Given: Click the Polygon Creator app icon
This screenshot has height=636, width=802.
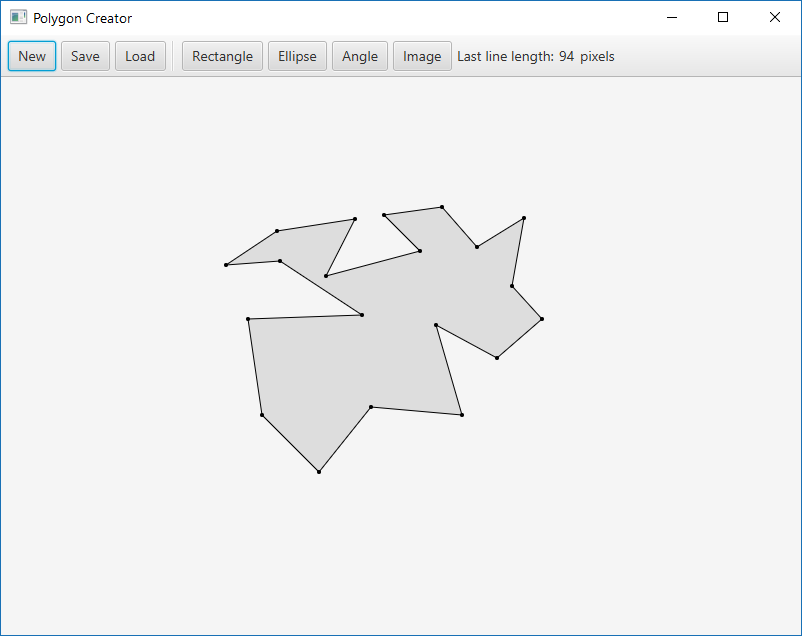Looking at the screenshot, I should click(18, 17).
